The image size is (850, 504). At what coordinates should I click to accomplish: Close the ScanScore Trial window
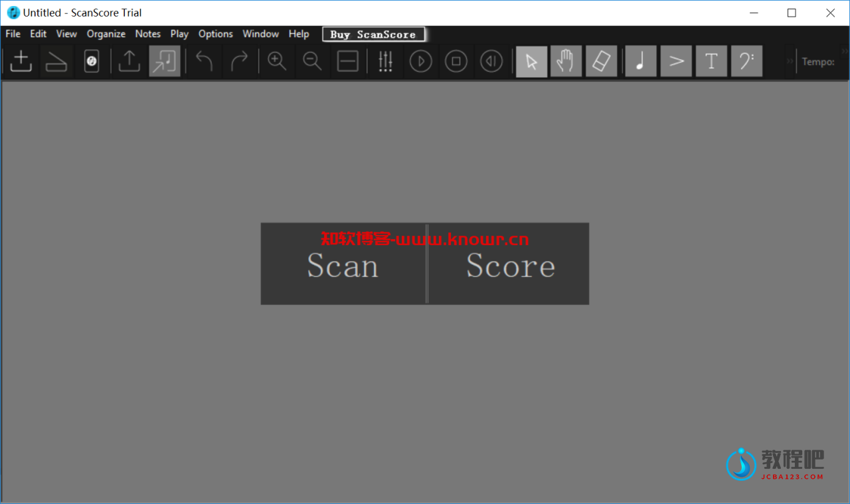coord(830,13)
